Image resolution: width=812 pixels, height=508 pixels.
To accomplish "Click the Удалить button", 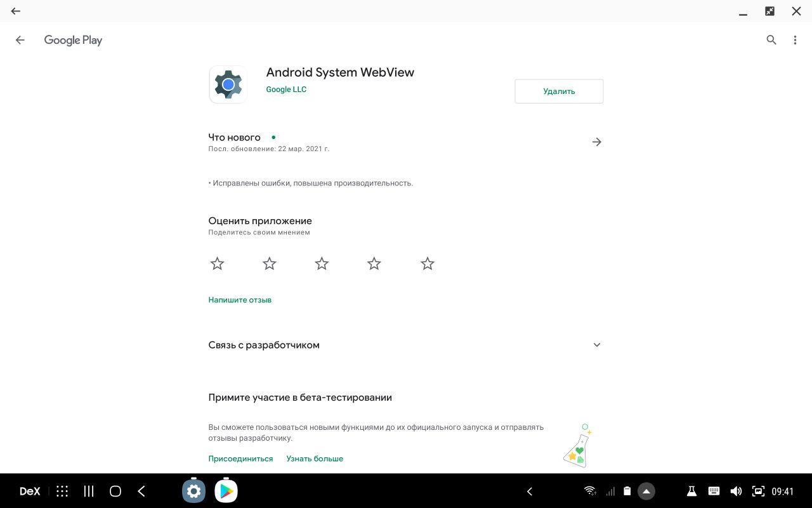I will (x=559, y=91).
